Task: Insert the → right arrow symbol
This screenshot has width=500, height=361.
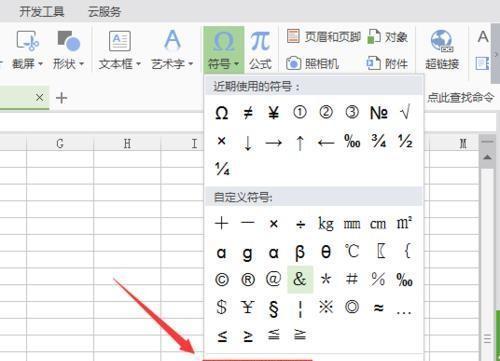Action: (x=274, y=143)
